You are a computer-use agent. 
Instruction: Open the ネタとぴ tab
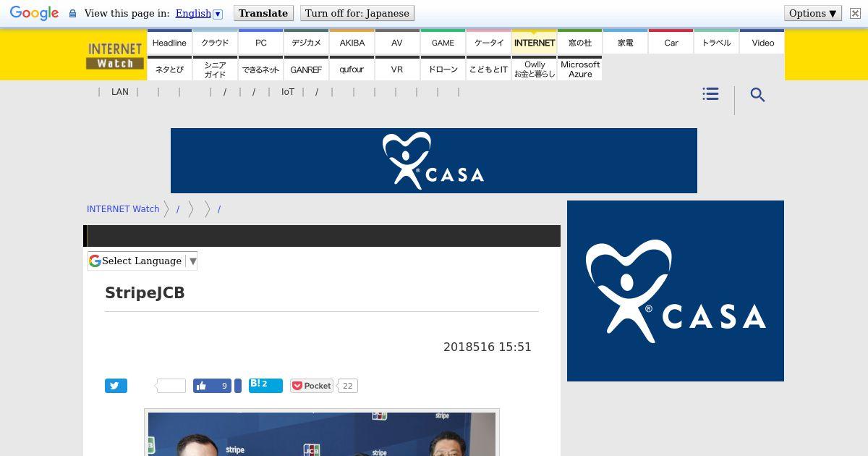(169, 69)
